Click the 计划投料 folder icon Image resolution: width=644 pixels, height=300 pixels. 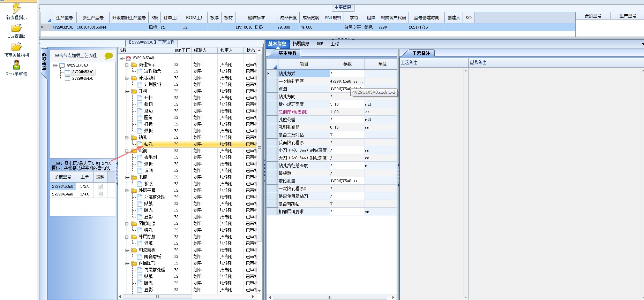(x=134, y=78)
